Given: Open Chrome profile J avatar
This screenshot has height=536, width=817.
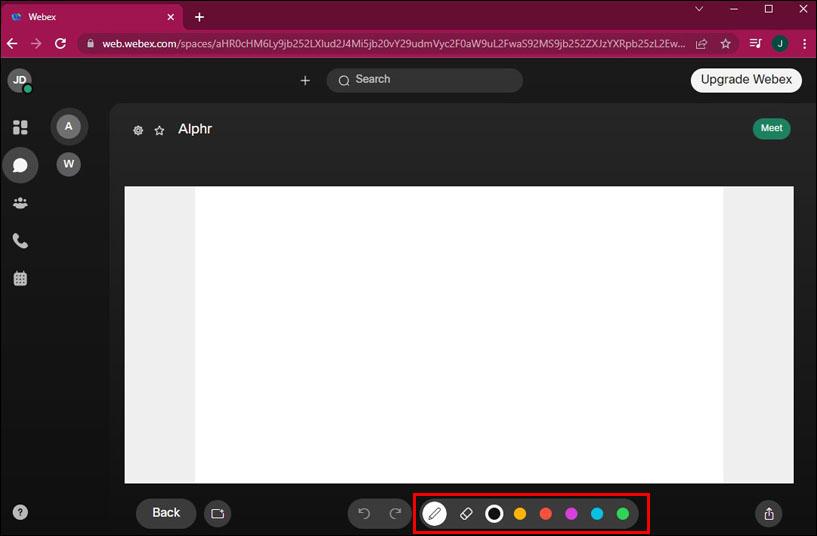Looking at the screenshot, I should 780,44.
